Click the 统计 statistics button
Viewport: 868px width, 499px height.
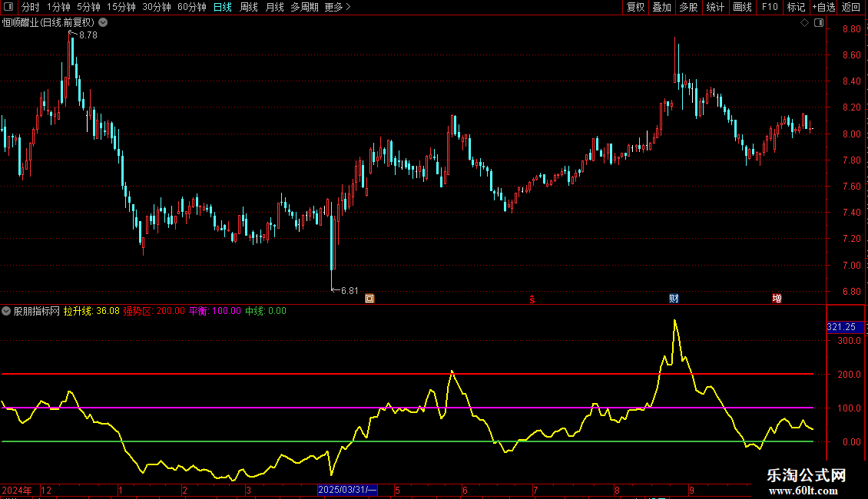point(715,7)
